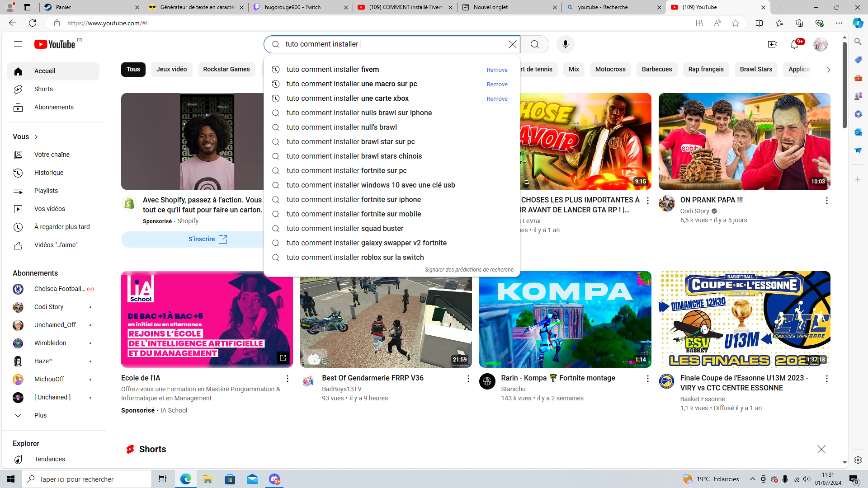The image size is (868, 488).
Task: Open Rarin Kompa Fortnite montage thumbnail
Action: tap(565, 319)
